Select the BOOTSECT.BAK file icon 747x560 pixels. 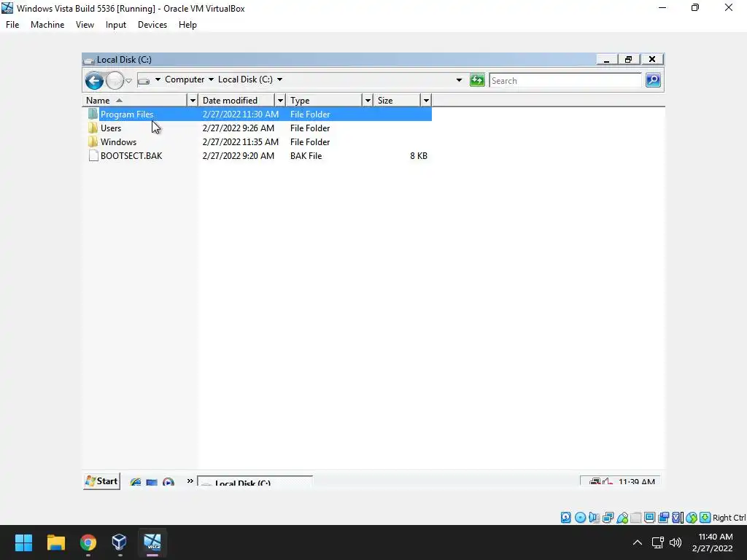[x=93, y=156]
